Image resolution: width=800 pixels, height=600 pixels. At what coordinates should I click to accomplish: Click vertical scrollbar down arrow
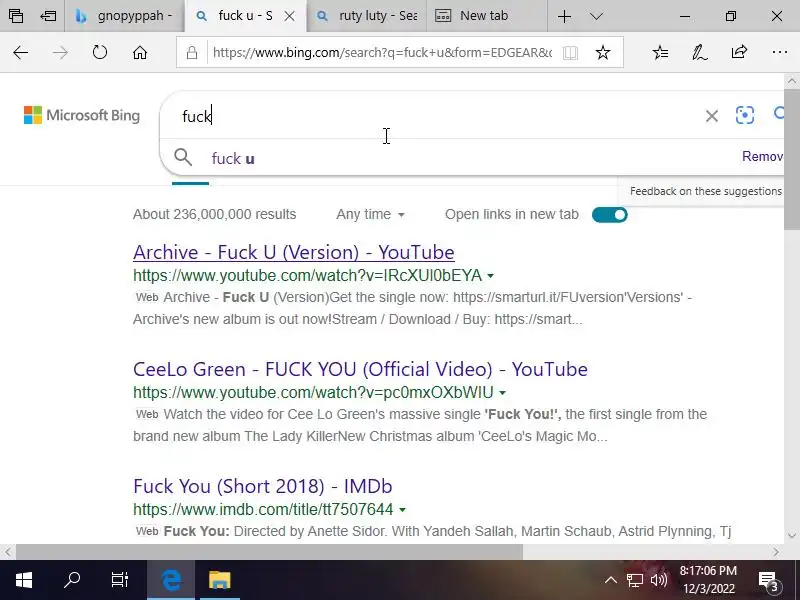(x=792, y=535)
